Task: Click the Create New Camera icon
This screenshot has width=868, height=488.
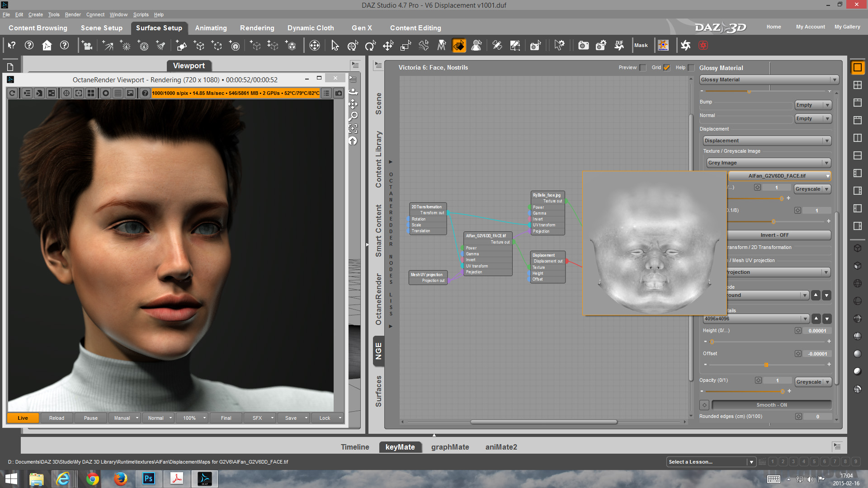Action: (x=87, y=45)
